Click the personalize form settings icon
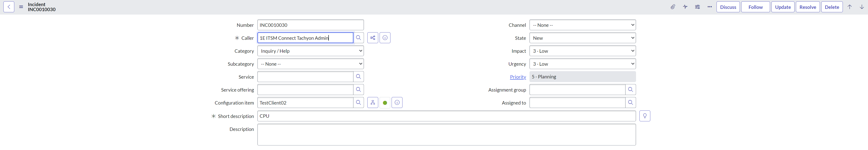This screenshot has width=868, height=150. point(697,7)
